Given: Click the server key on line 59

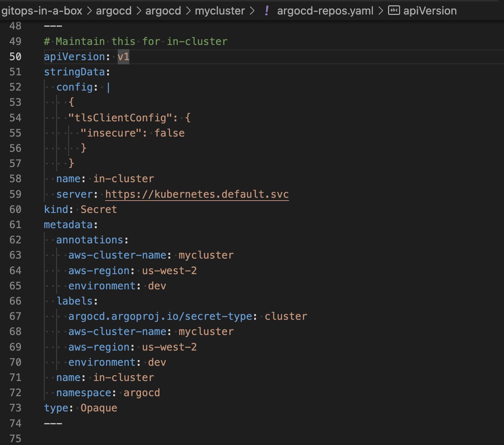Looking at the screenshot, I should point(74,194).
